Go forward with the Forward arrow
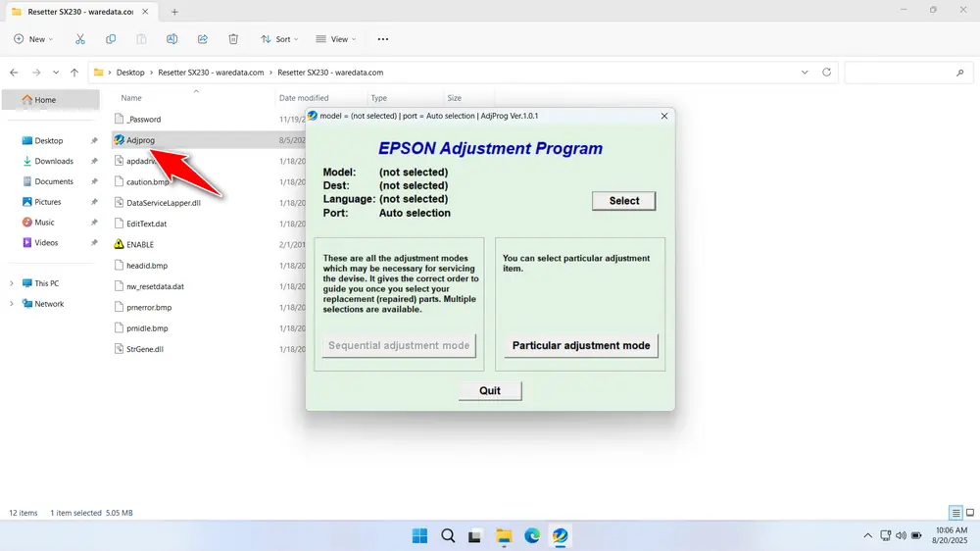980x551 pixels. click(36, 73)
